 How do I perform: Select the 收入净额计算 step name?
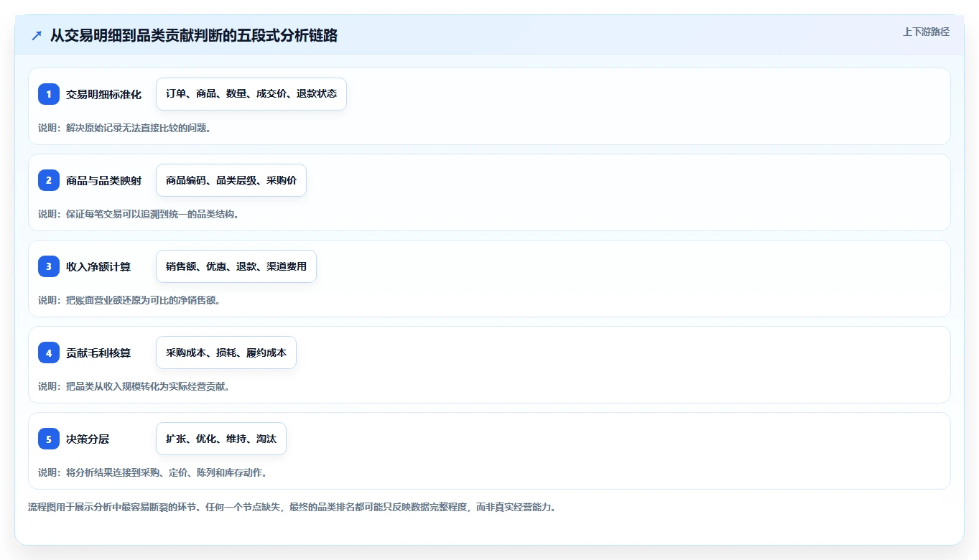98,266
